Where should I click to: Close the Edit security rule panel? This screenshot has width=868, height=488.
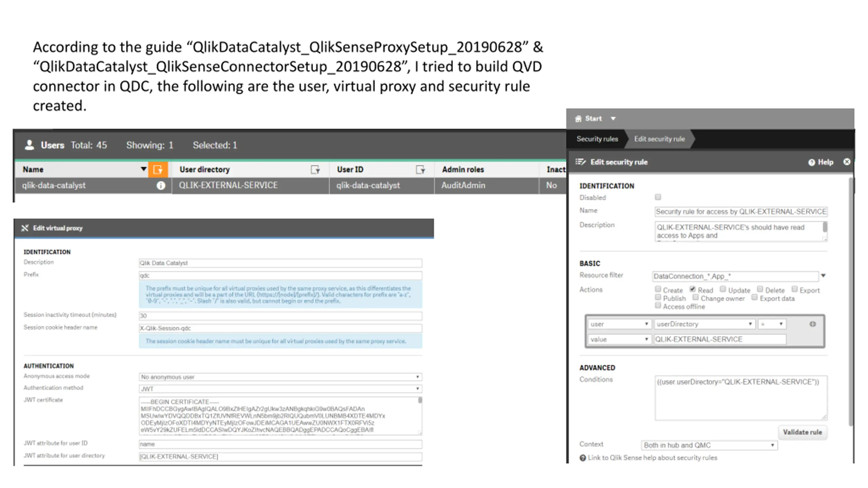click(847, 162)
